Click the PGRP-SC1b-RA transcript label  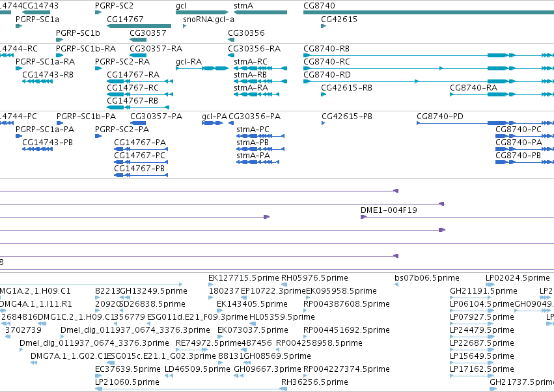[x=86, y=48]
